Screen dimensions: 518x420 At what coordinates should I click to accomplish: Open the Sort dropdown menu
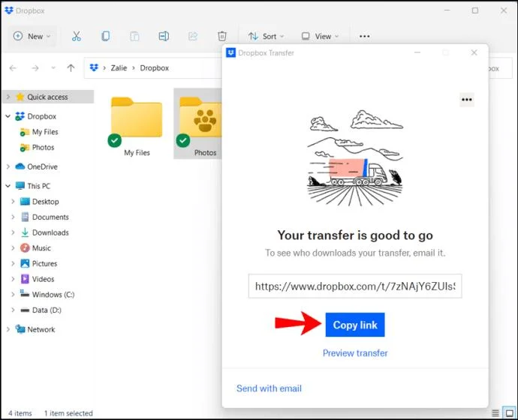tap(267, 36)
